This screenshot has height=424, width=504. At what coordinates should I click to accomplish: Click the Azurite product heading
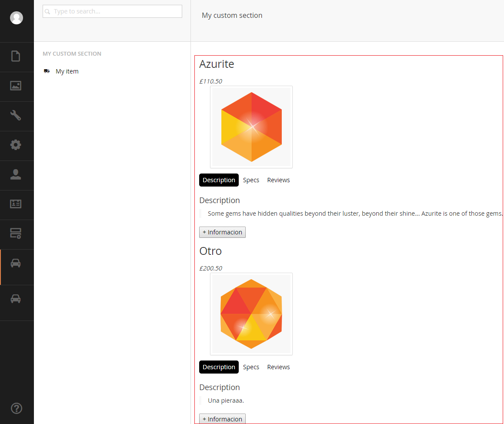coord(217,64)
